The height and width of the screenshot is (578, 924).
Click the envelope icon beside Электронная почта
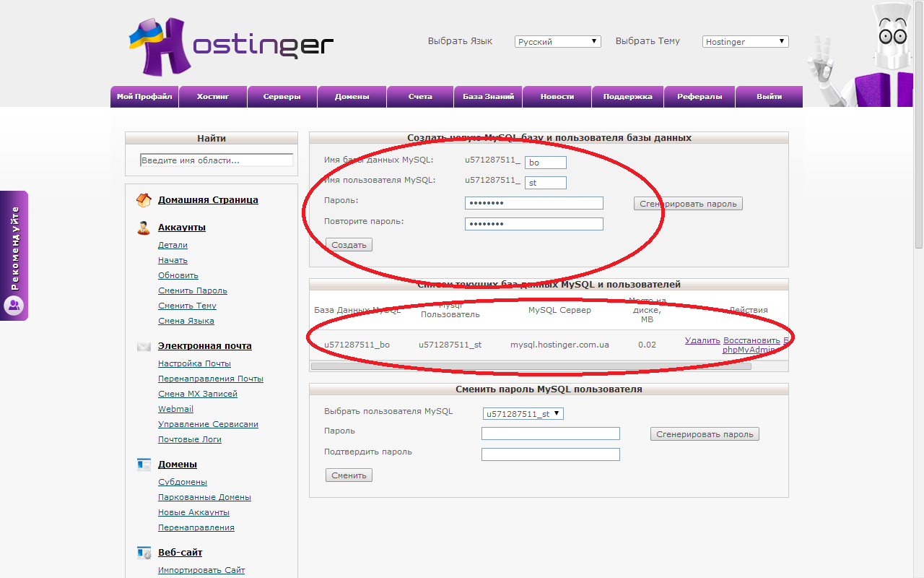[x=144, y=347]
